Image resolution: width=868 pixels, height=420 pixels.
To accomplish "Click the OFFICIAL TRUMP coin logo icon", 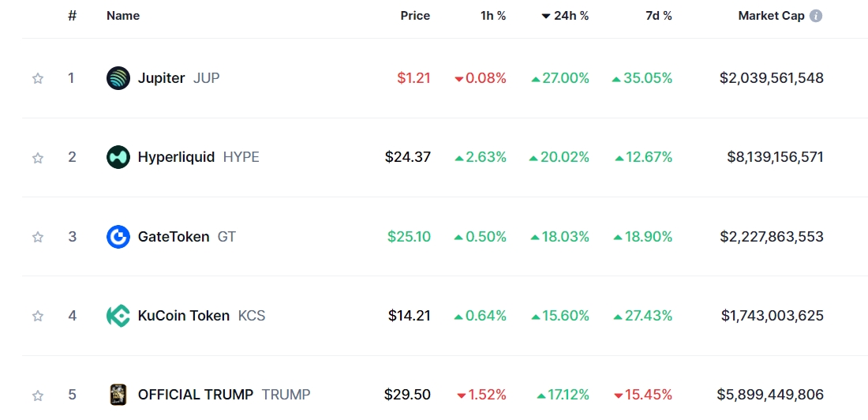I will 118,395.
